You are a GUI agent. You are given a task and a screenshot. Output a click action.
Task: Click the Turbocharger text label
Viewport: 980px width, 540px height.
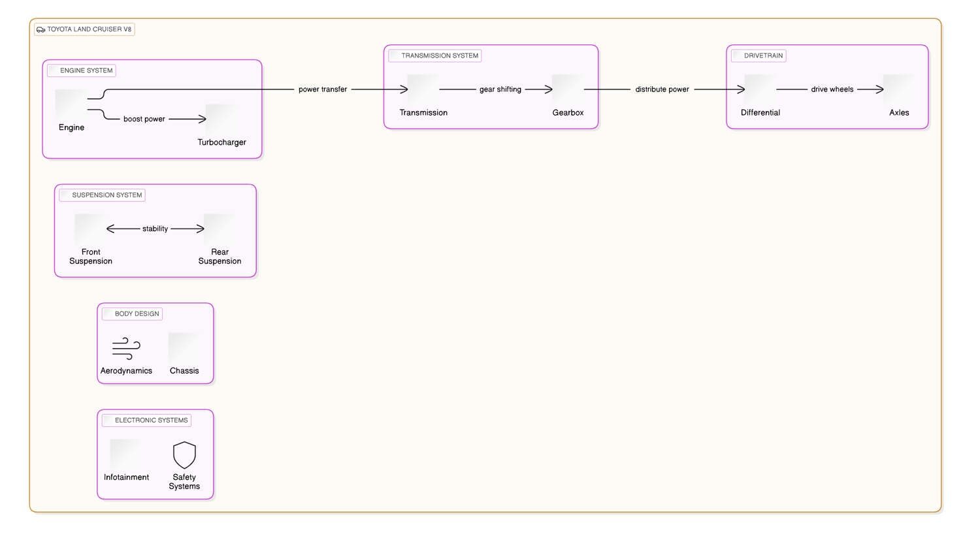click(222, 142)
